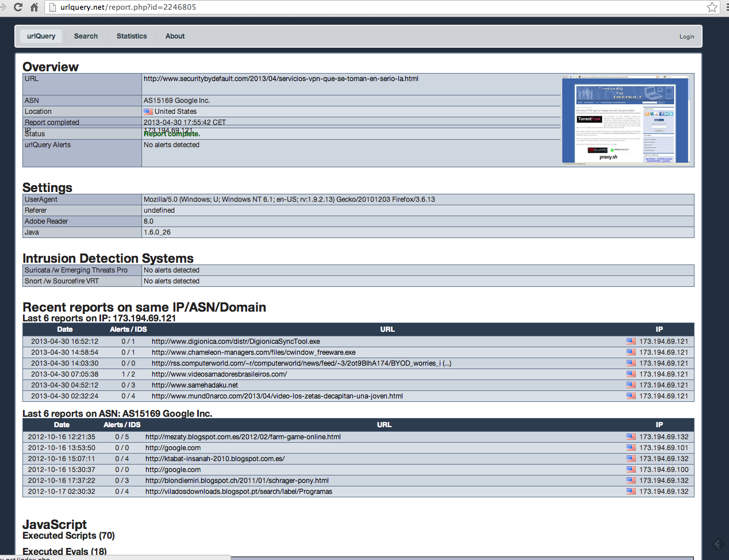Switch to the urlQuery tab
The width and height of the screenshot is (729, 560).
point(40,36)
